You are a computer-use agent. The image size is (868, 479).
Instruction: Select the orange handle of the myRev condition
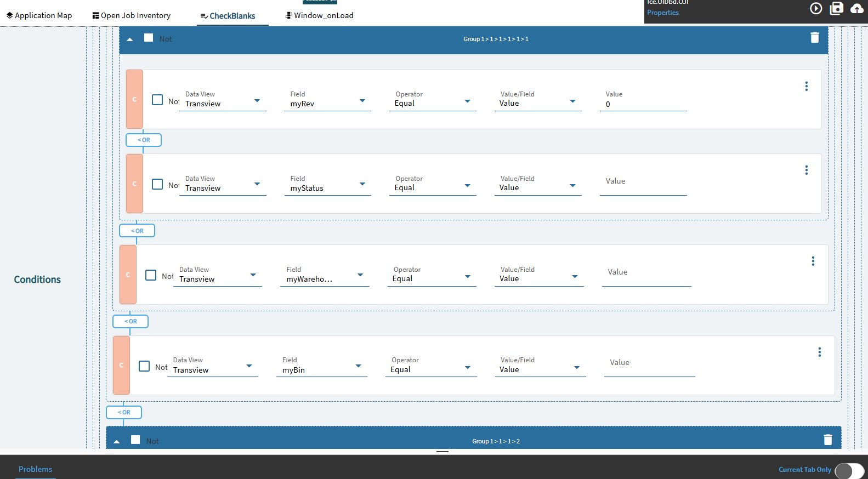134,99
